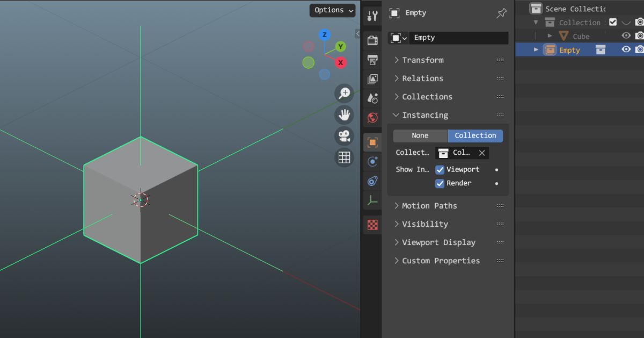Click the red X axis gizmo circle

[x=340, y=63]
